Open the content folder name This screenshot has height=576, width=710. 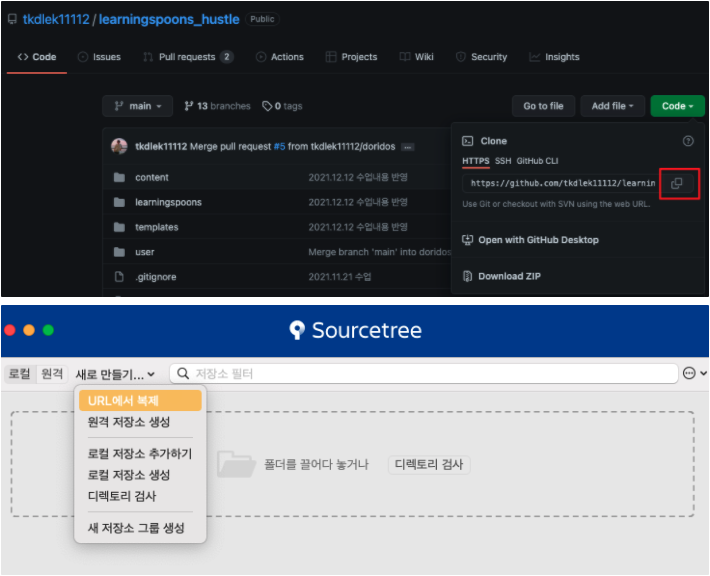coord(152,178)
